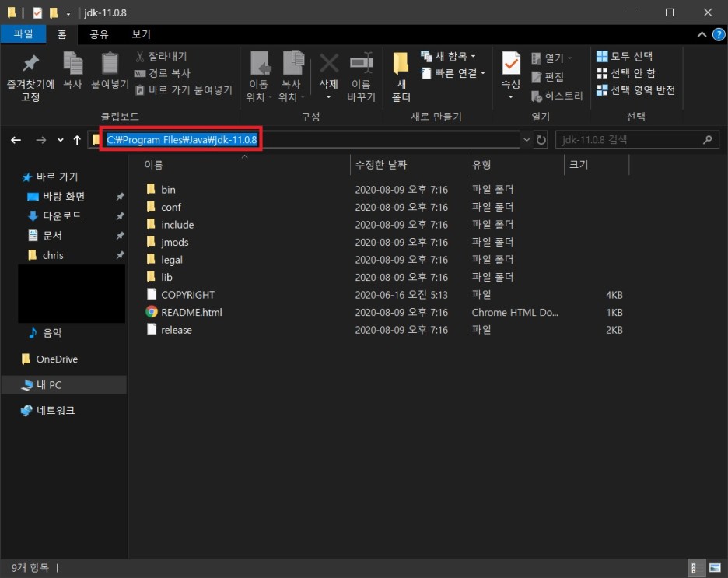Click the 붙여넣기 (Paste) icon
The height and width of the screenshot is (578, 728).
point(110,70)
